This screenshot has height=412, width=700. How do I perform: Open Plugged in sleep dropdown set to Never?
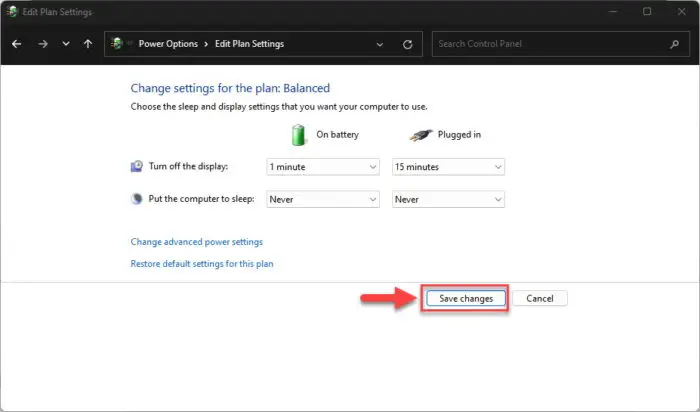tap(448, 200)
